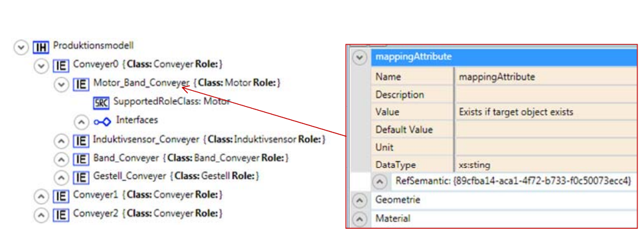Expand the Conveyer2 element
Image resolution: width=644 pixels, height=240 pixels.
[x=40, y=215]
